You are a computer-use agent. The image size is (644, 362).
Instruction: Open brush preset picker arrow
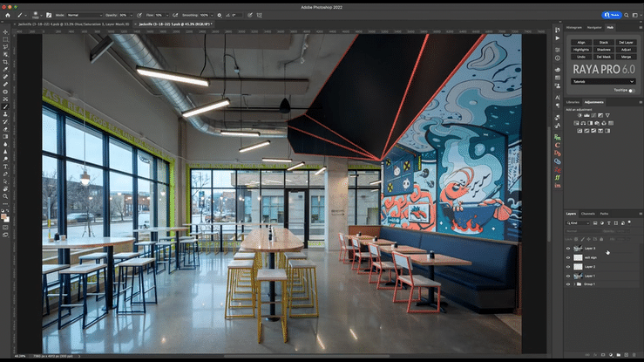42,15
